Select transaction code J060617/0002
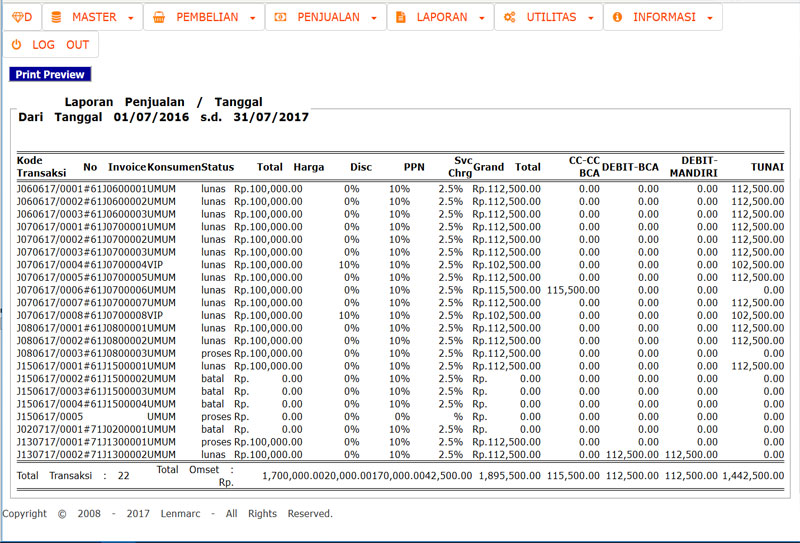The height and width of the screenshot is (543, 800). click(49, 202)
